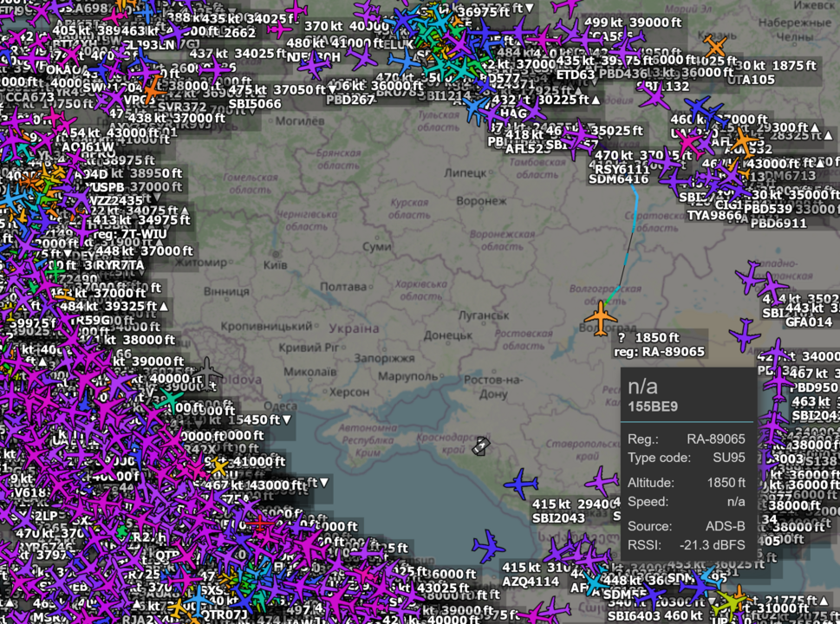Select the blue aircraft left of AZQ4114

coord(489,546)
